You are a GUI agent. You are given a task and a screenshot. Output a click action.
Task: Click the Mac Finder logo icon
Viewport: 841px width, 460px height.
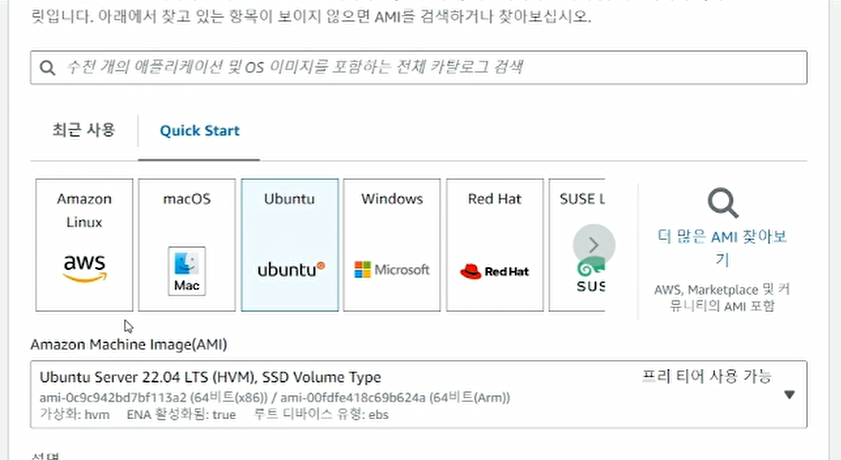tap(187, 271)
